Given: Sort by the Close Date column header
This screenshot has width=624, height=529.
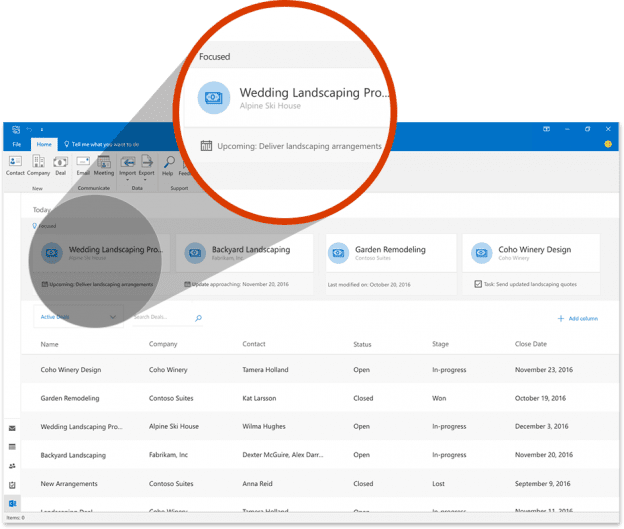Looking at the screenshot, I should coord(531,344).
